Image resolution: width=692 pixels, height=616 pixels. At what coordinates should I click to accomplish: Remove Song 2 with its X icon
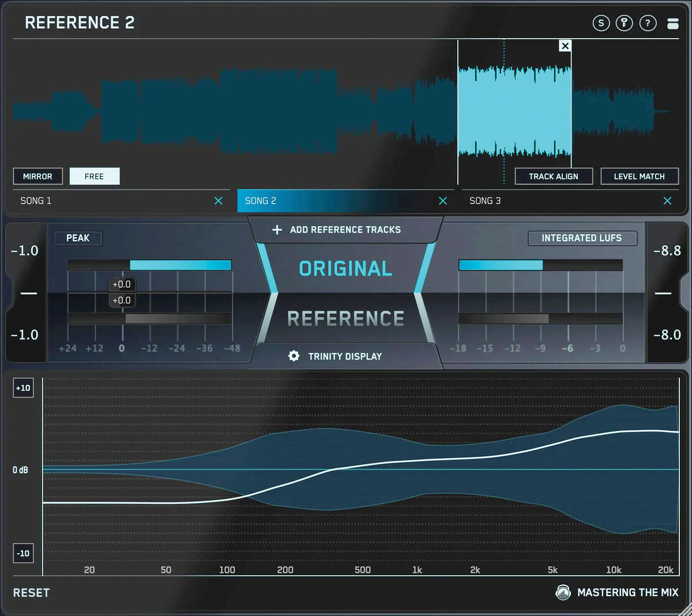[442, 201]
